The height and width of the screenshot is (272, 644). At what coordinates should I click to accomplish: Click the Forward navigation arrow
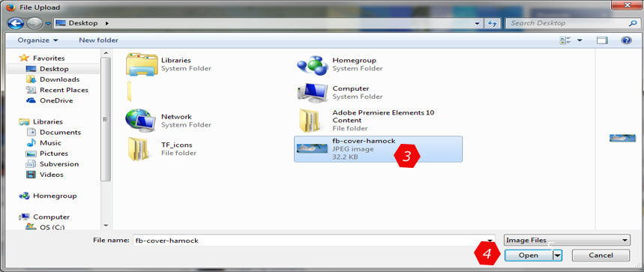(x=34, y=23)
